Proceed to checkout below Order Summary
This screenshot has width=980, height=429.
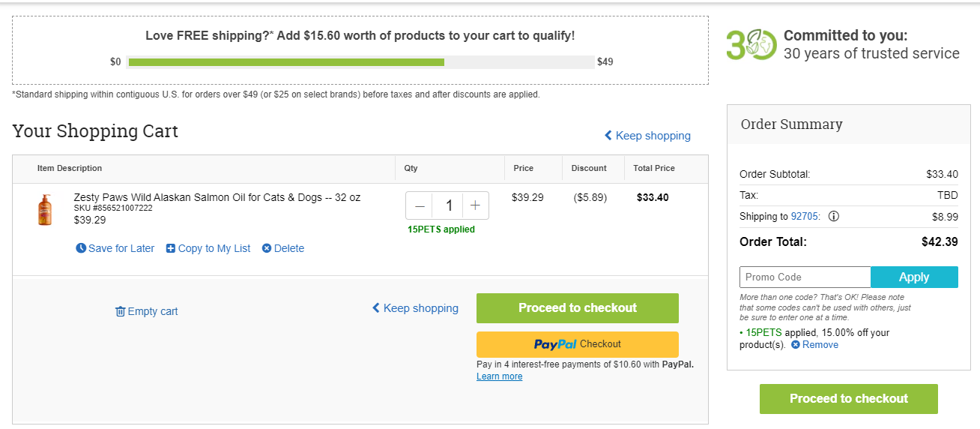(x=849, y=399)
